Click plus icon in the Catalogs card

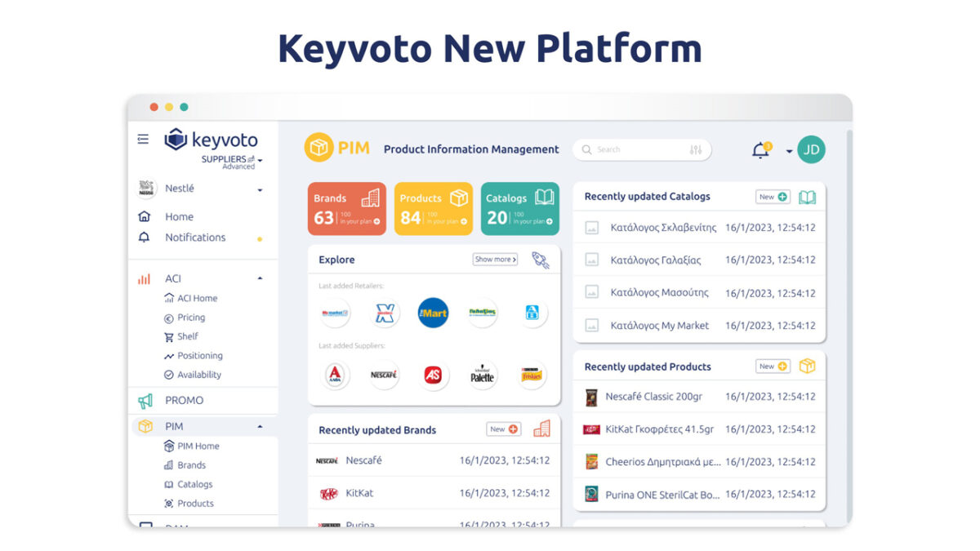(x=550, y=221)
